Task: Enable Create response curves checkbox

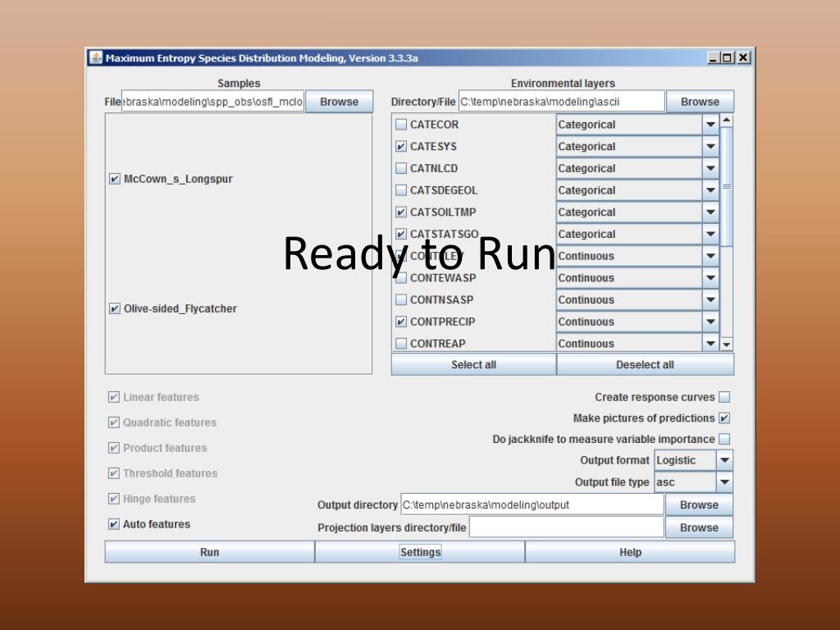Action: coord(724,397)
